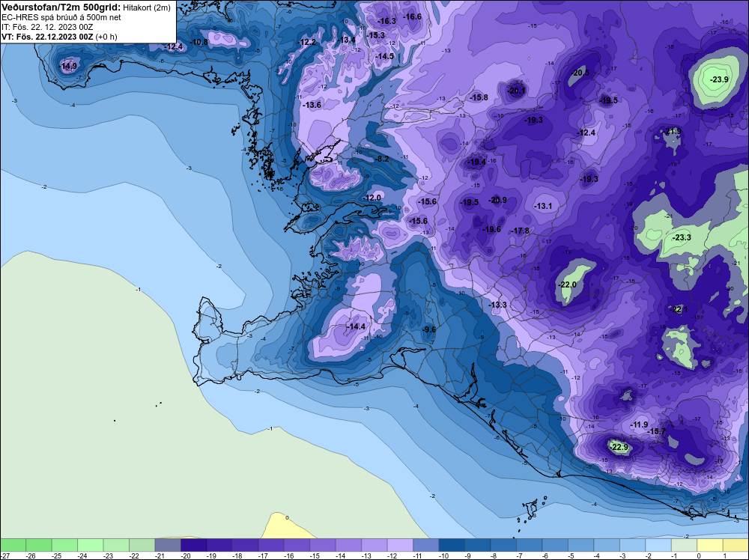Click the map title 'Veðurstofan/T2m 500grid:'

[x=61, y=7]
